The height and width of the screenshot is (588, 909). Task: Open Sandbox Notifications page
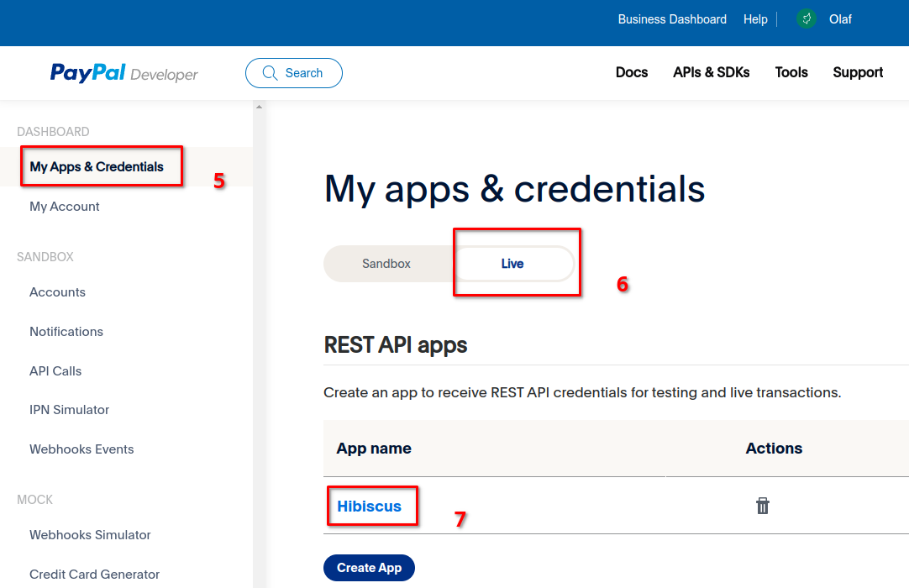click(x=66, y=332)
